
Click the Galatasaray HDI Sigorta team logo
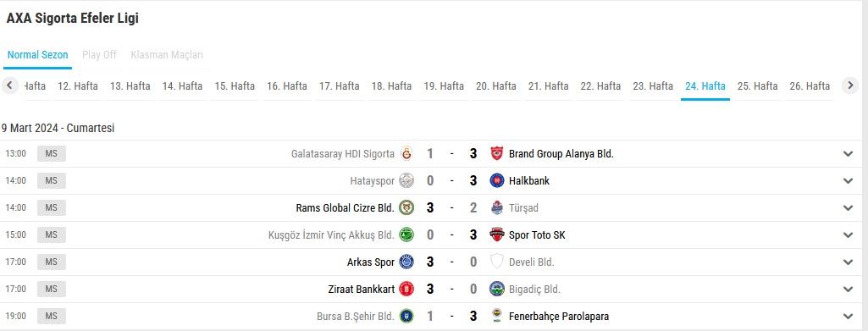tap(406, 153)
